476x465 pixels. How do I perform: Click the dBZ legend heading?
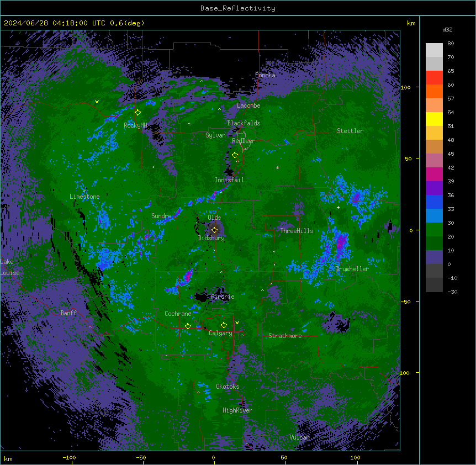447,30
